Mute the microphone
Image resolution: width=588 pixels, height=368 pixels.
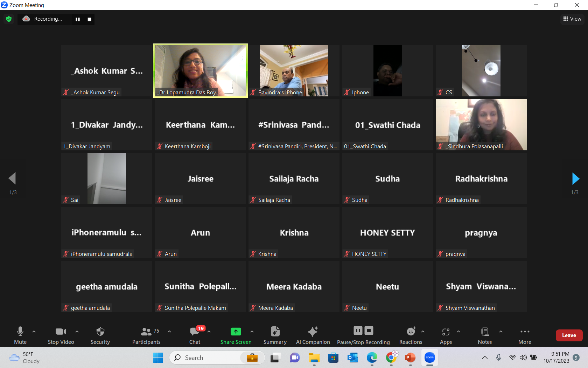click(x=20, y=335)
